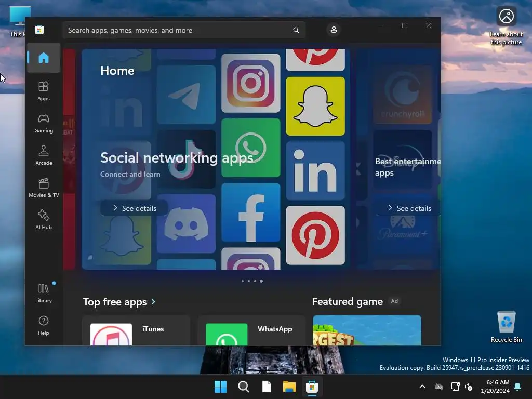Go to the Apps section
This screenshot has height=399, width=532.
[44, 91]
